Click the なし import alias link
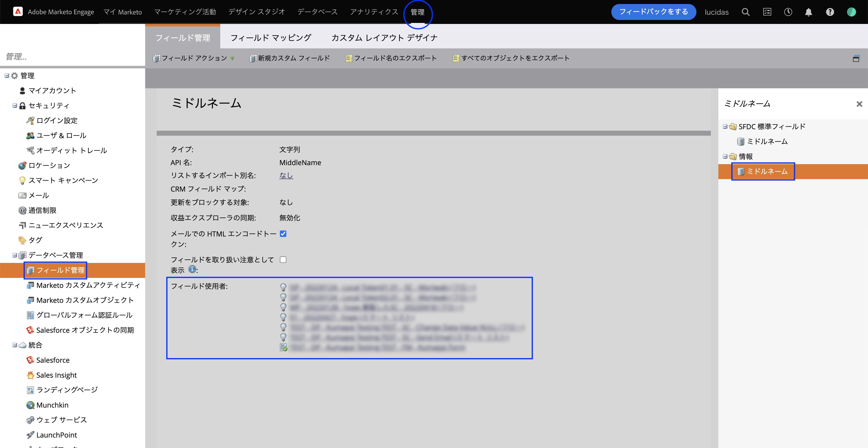Screen dimensions: 868x448 click(286, 175)
